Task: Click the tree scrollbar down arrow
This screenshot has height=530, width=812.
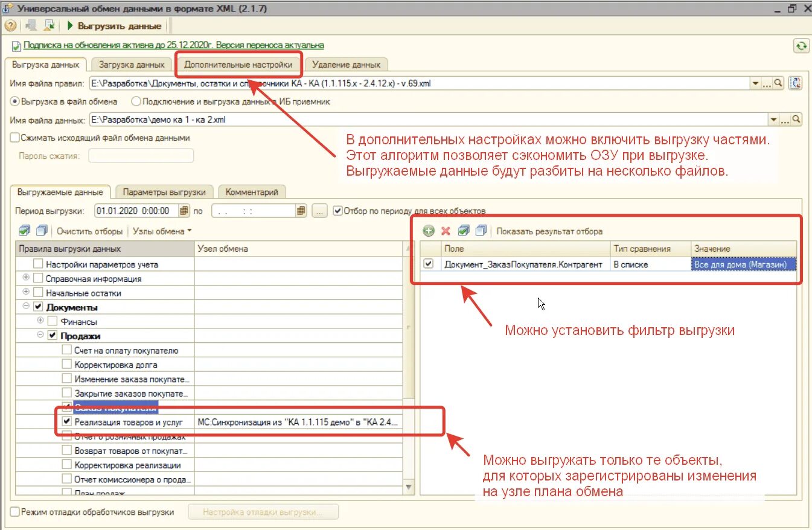Action: click(409, 486)
